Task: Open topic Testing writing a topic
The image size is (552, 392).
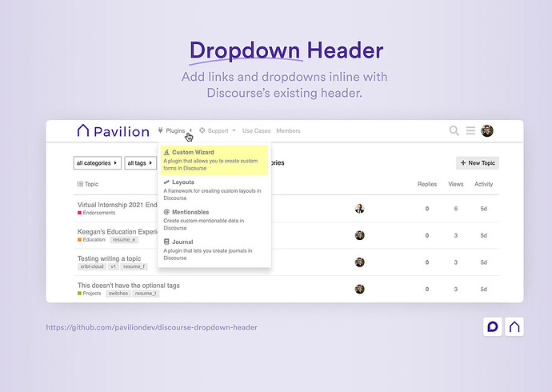Action: pyautogui.click(x=109, y=258)
